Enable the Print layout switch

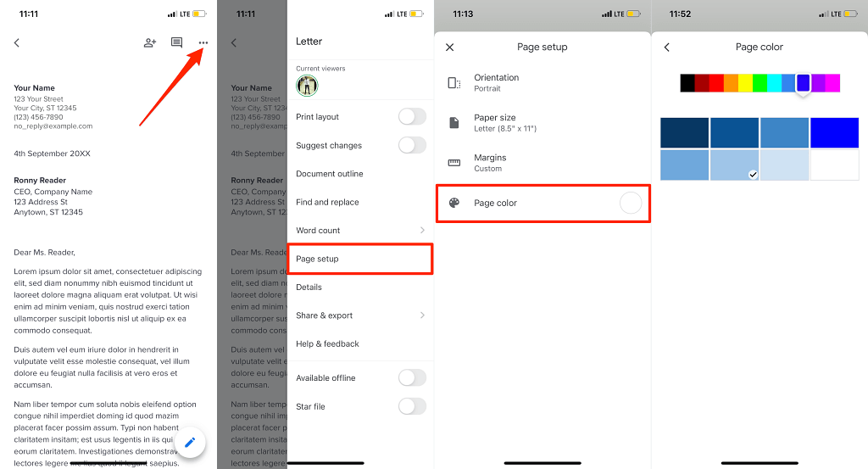tap(412, 117)
